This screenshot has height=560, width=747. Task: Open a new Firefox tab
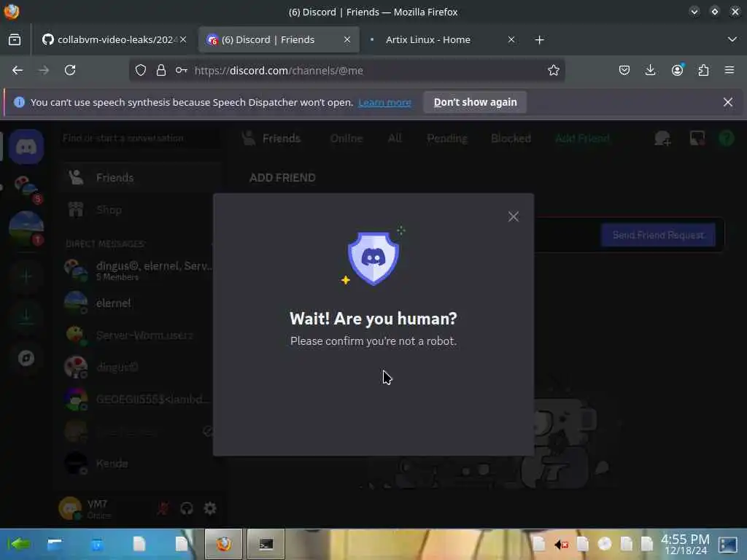539,39
